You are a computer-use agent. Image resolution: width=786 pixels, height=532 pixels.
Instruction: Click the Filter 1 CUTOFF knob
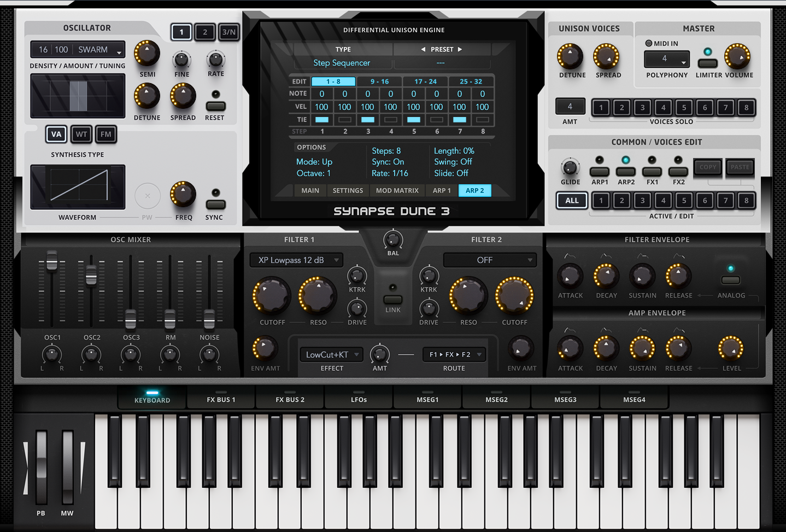(272, 296)
